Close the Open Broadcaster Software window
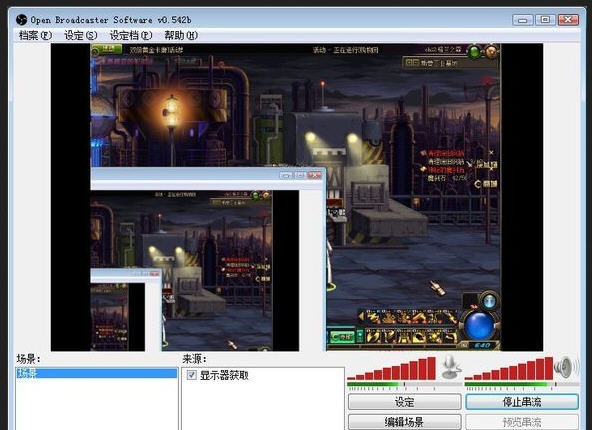 click(568, 20)
